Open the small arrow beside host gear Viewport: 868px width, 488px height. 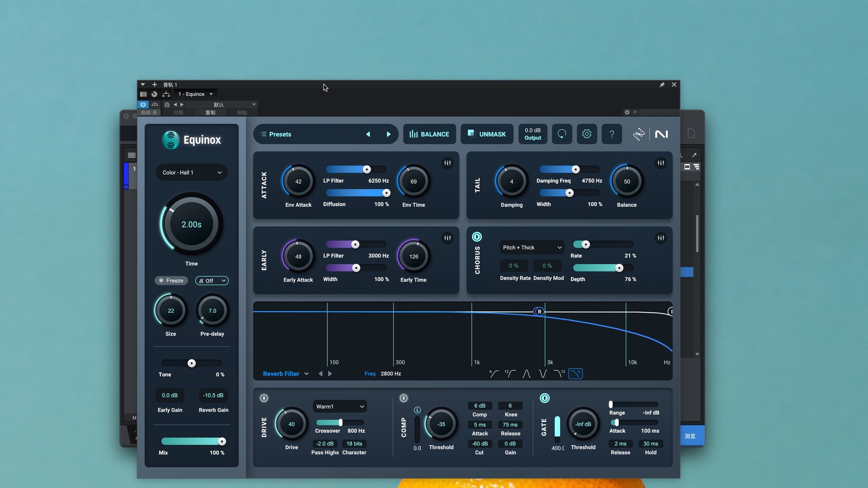635,113
